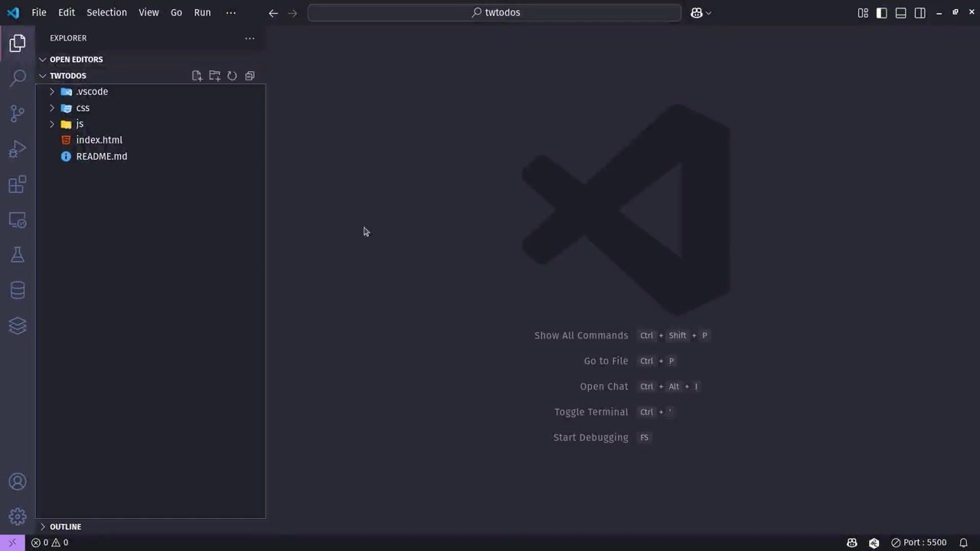Open the remote window indicator
Screen dimensions: 980x551
[11, 543]
